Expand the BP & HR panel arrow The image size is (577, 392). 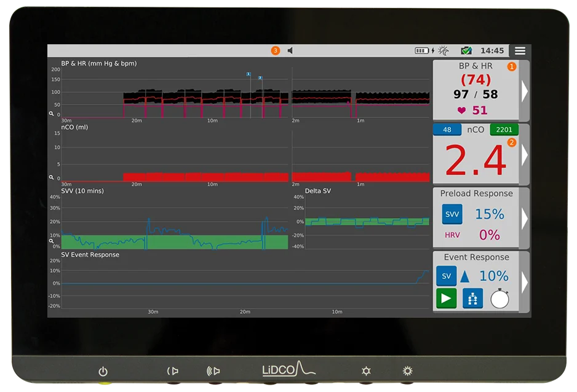524,91
